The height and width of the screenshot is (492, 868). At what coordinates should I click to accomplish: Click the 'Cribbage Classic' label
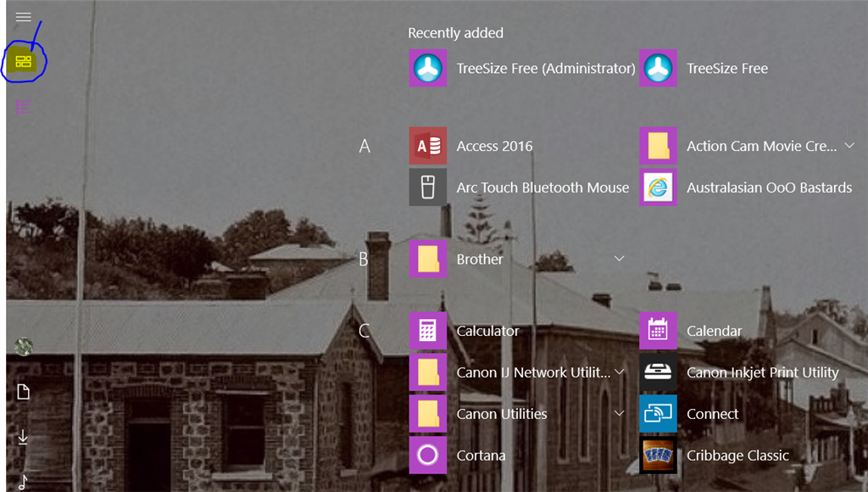[738, 456]
